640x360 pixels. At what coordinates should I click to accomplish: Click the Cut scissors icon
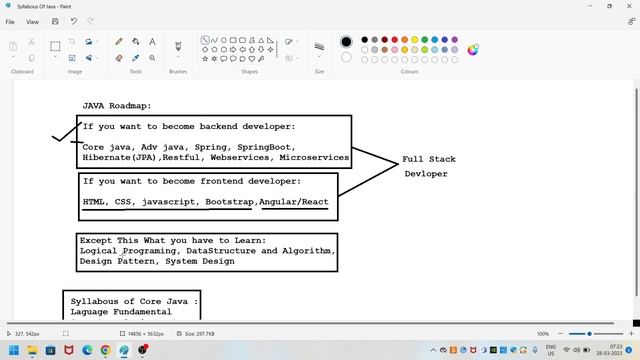(31, 42)
